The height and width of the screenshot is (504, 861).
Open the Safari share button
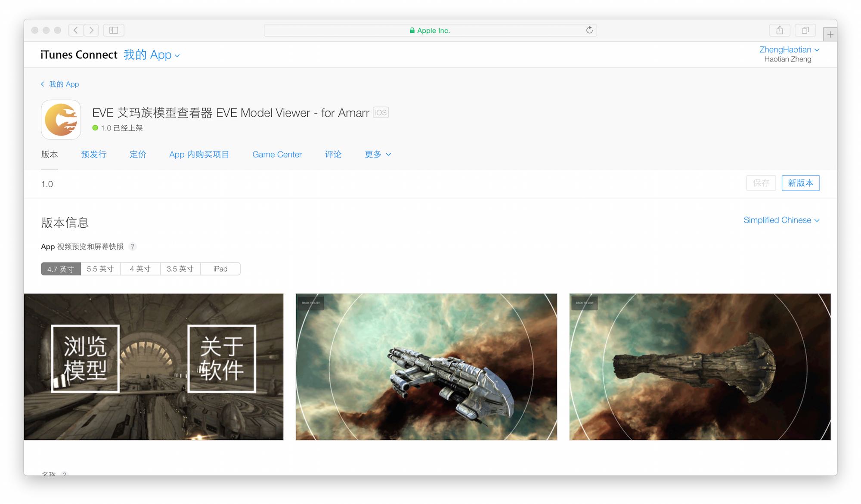click(780, 30)
